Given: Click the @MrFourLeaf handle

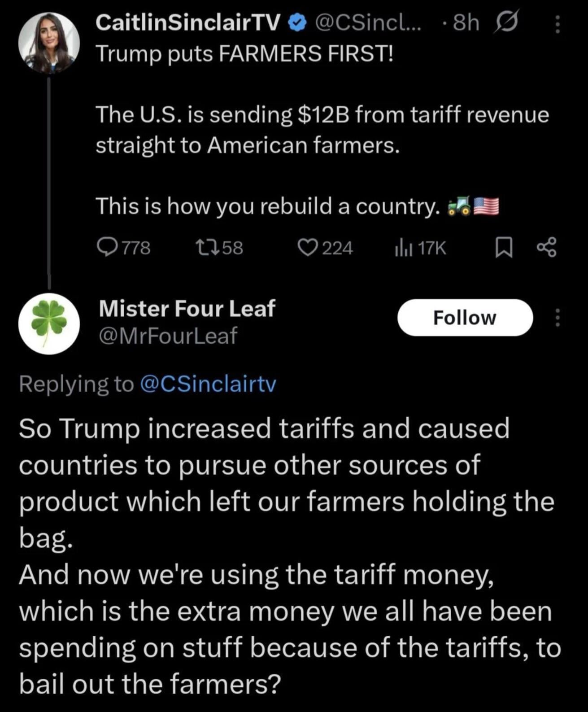Looking at the screenshot, I should click(x=167, y=336).
